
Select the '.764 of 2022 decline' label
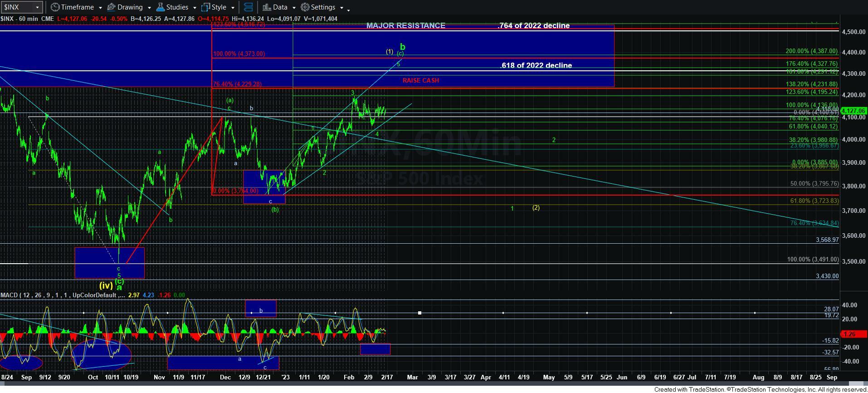533,25
